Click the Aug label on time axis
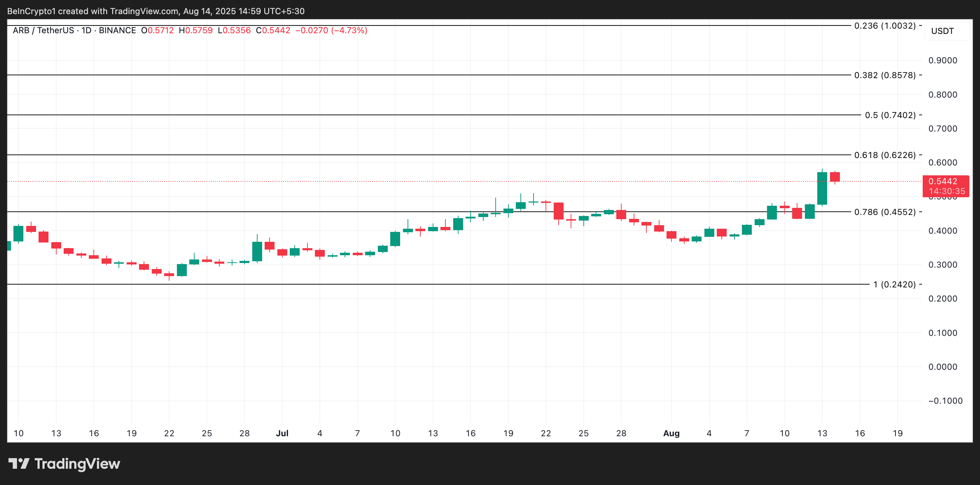Image resolution: width=980 pixels, height=485 pixels. 671,433
